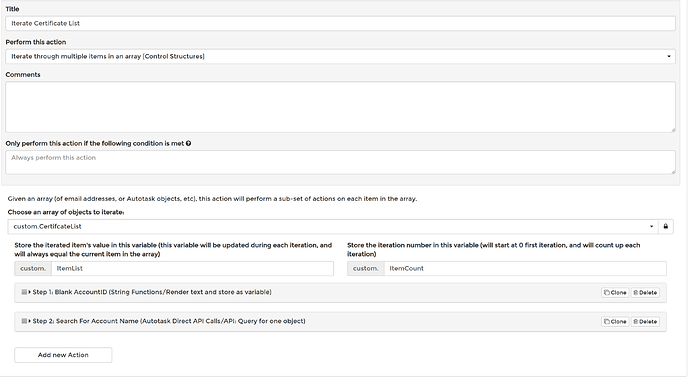Image resolution: width=690 pixels, height=378 pixels.
Task: Click the drag handle icon of Step 1
Action: coord(24,292)
